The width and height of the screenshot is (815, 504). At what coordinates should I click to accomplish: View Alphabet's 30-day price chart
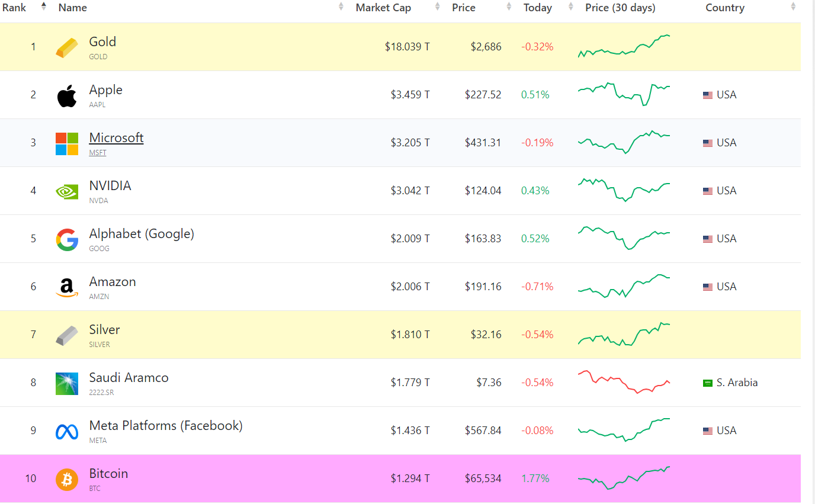click(x=624, y=238)
